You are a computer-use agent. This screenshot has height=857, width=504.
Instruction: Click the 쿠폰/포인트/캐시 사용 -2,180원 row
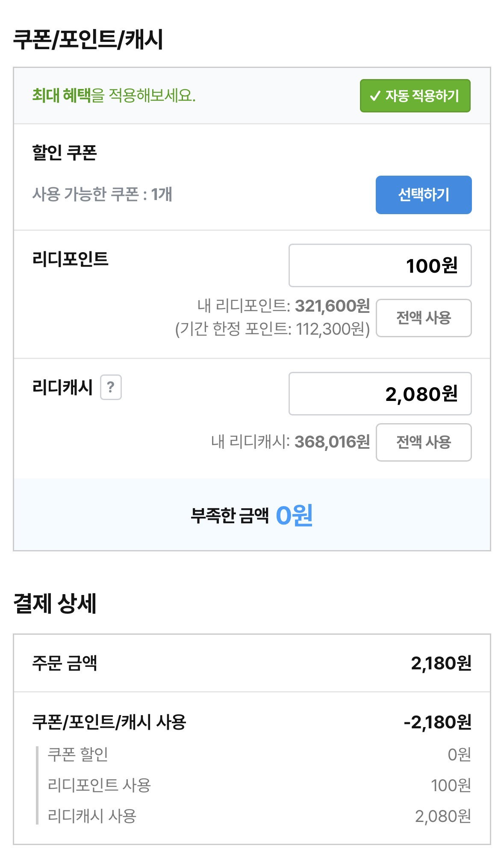(252, 722)
